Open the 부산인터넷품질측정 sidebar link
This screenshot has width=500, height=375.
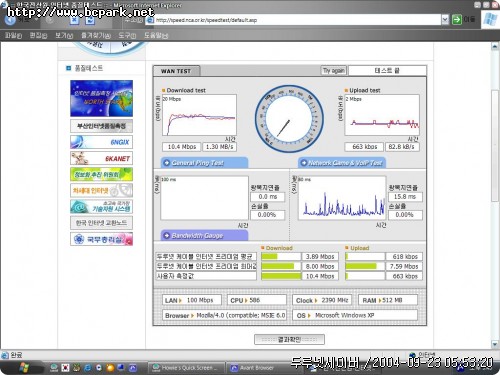coord(101,126)
